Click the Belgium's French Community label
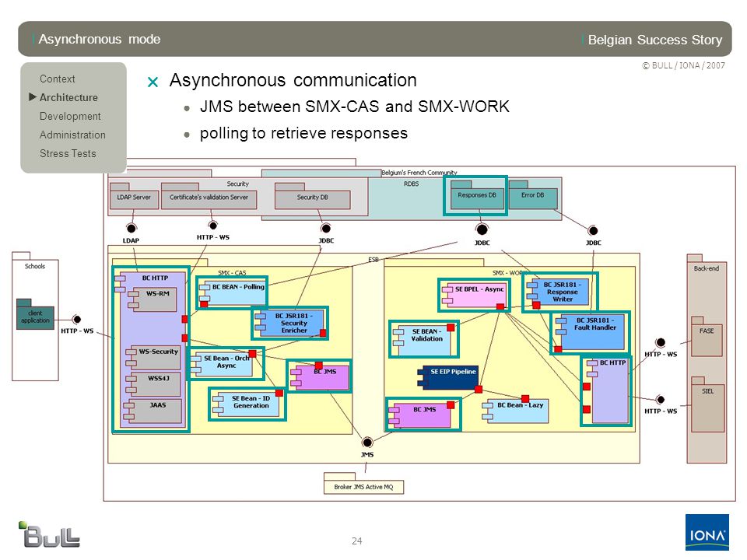 tap(419, 173)
